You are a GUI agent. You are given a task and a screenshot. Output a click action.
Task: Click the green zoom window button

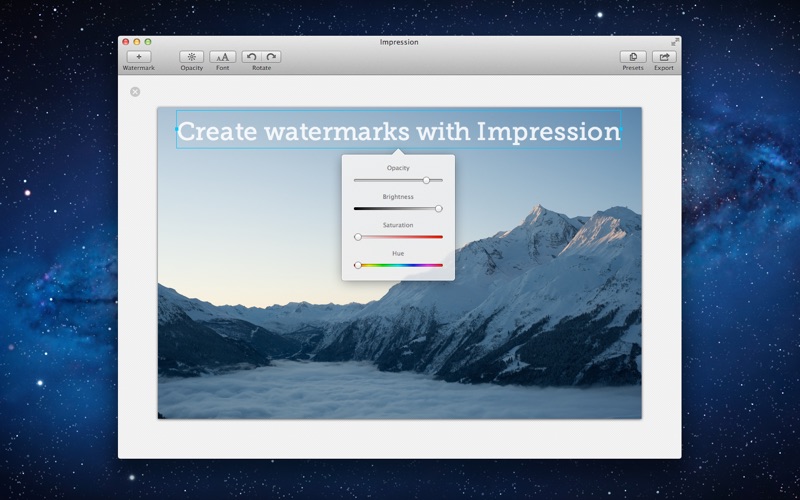click(148, 42)
